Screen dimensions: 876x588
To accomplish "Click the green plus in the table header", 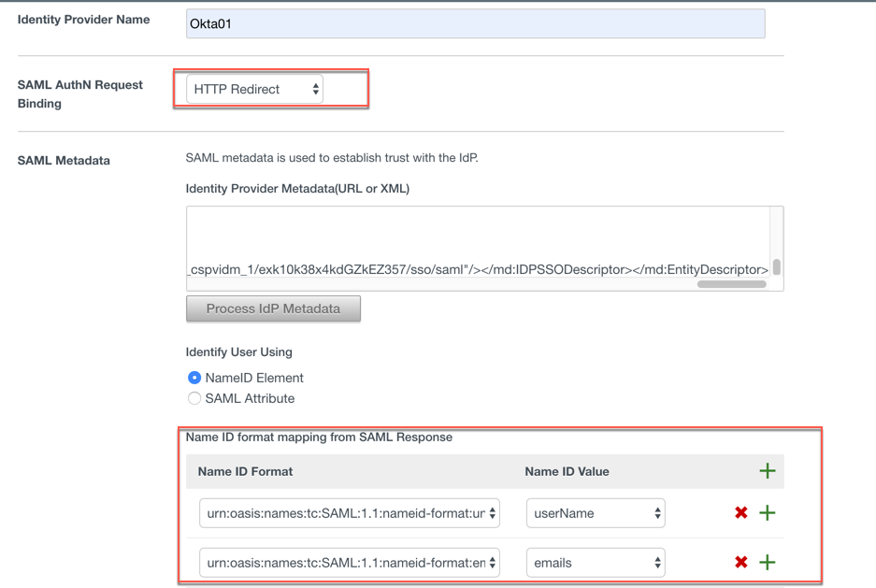I will [x=767, y=471].
